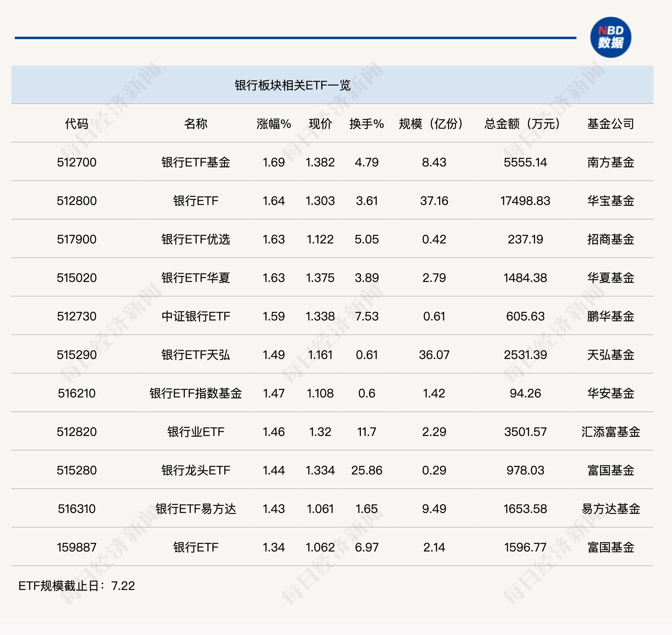Viewport: 672px width, 635px height.
Task: Select name cell 银行ETF基金
Action: coord(196,163)
